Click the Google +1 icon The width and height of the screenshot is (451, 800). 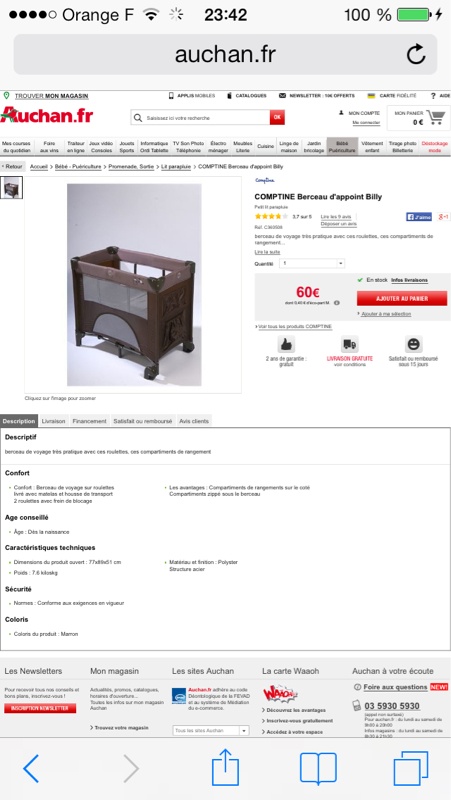tap(443, 217)
